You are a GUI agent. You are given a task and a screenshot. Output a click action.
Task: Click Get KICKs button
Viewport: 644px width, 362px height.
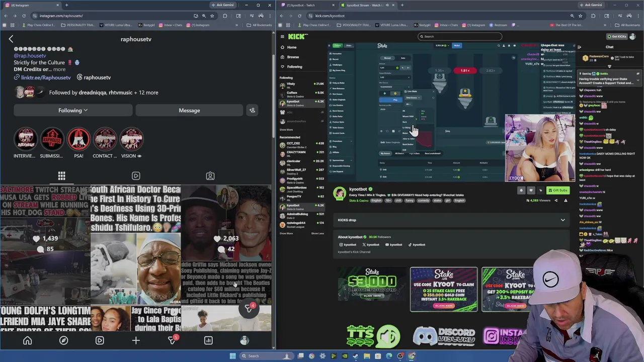pos(618,36)
